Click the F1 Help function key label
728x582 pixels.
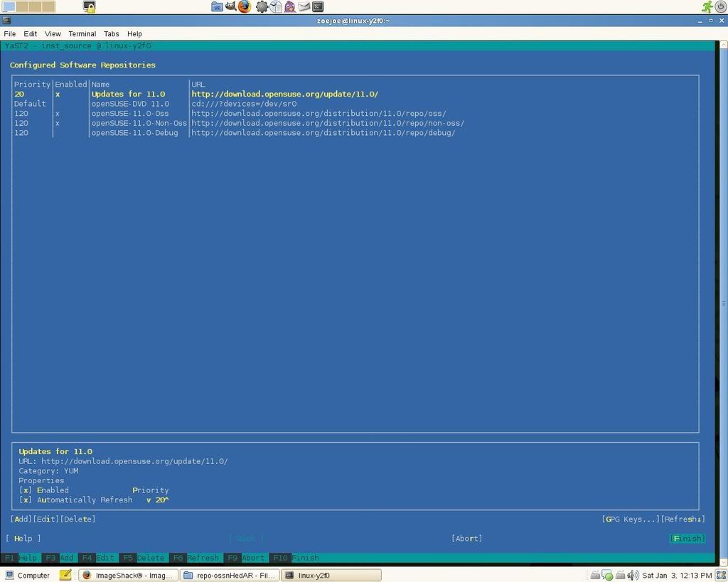point(21,557)
